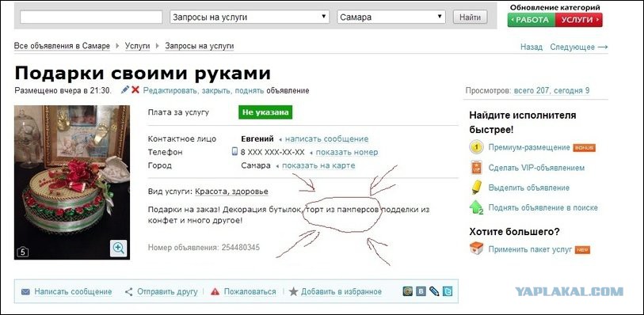Screen dimensions: 644x315
Task: Click the gold Premium placement coin icon
Action: coord(476,147)
